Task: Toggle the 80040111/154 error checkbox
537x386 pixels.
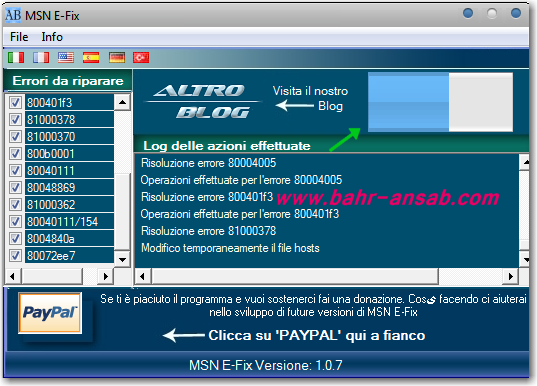Action: click(x=15, y=221)
